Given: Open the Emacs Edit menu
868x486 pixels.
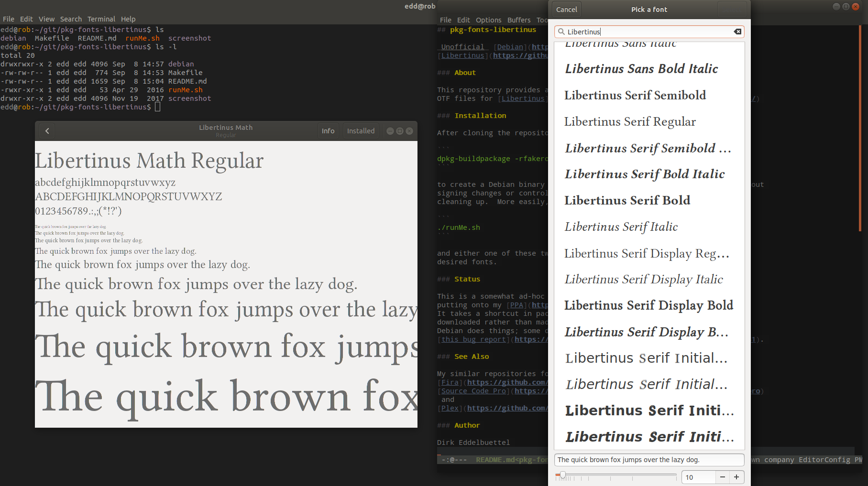Looking at the screenshot, I should (x=463, y=20).
